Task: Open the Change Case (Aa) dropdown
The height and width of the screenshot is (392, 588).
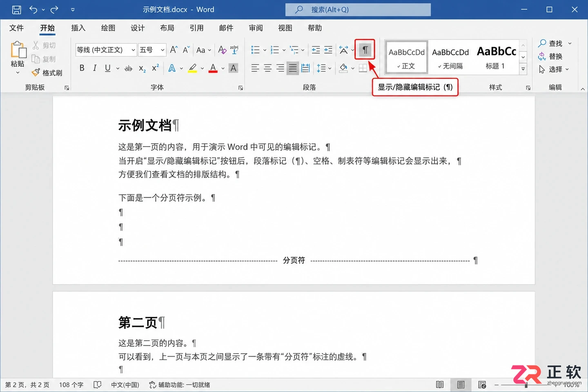Action: (203, 50)
